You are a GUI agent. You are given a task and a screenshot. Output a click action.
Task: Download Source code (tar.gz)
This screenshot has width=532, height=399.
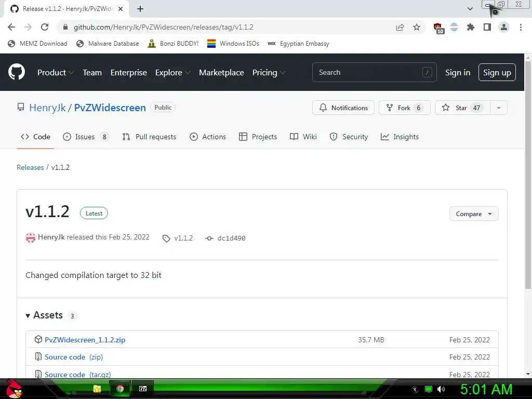(78, 375)
